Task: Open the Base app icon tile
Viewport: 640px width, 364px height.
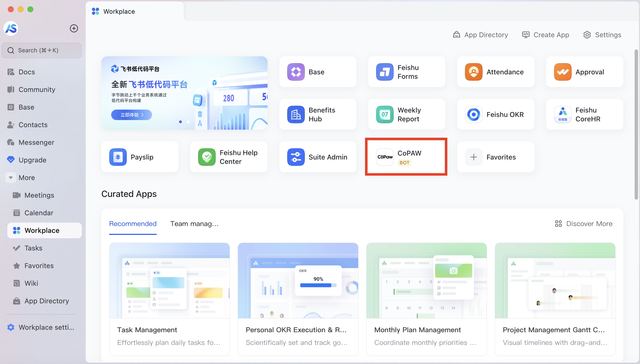Action: coord(296,72)
